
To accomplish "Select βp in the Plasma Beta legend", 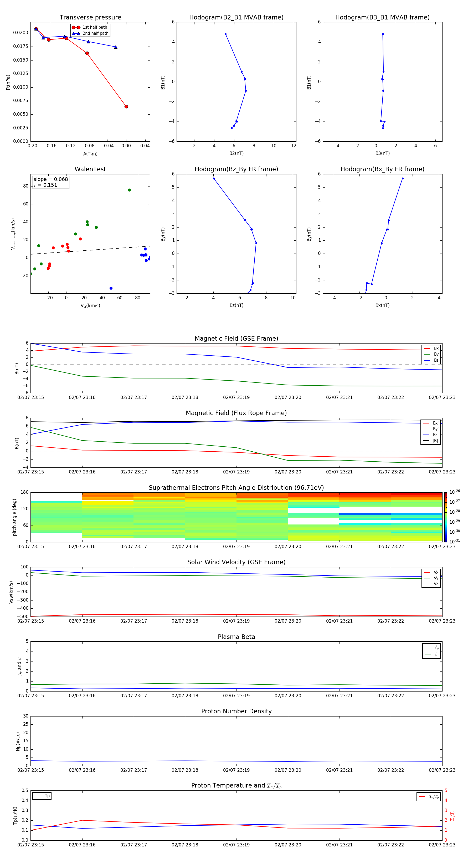I will click(431, 647).
